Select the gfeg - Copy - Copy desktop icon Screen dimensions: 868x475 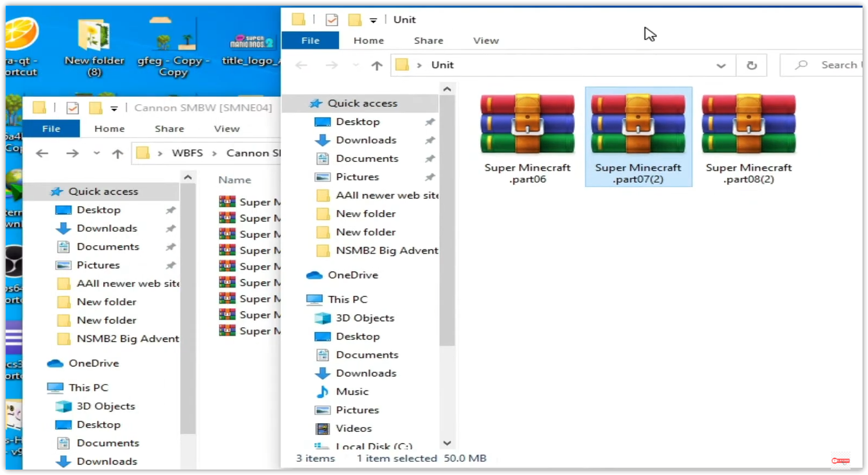173,47
